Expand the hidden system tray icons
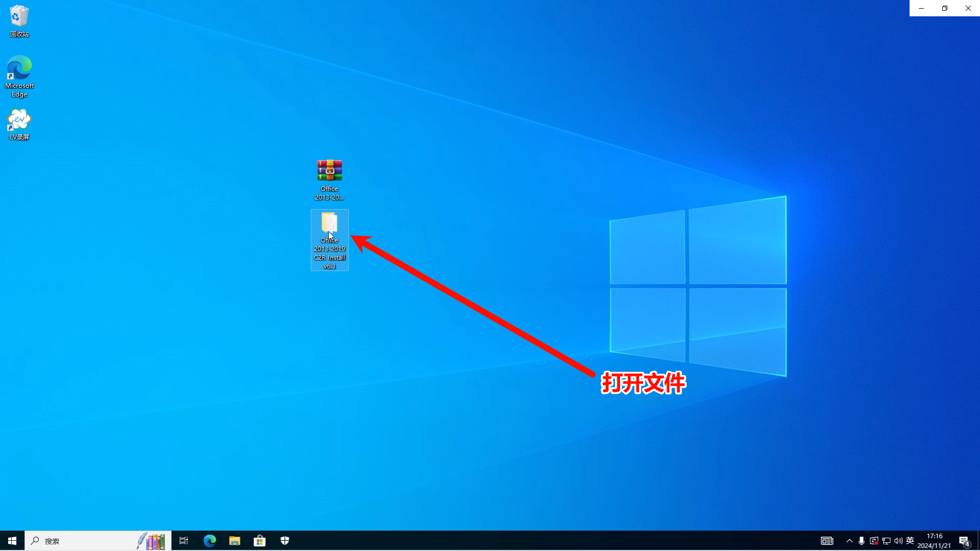 (849, 541)
